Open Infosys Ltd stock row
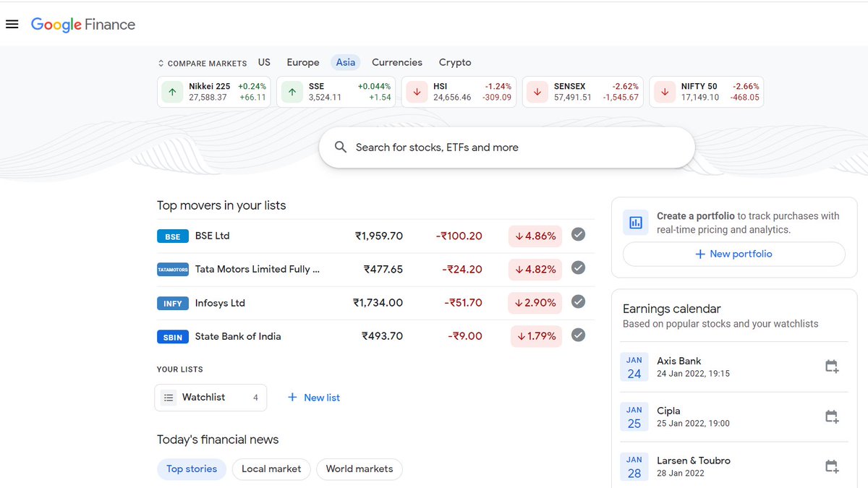The height and width of the screenshot is (488, 868). tap(375, 304)
